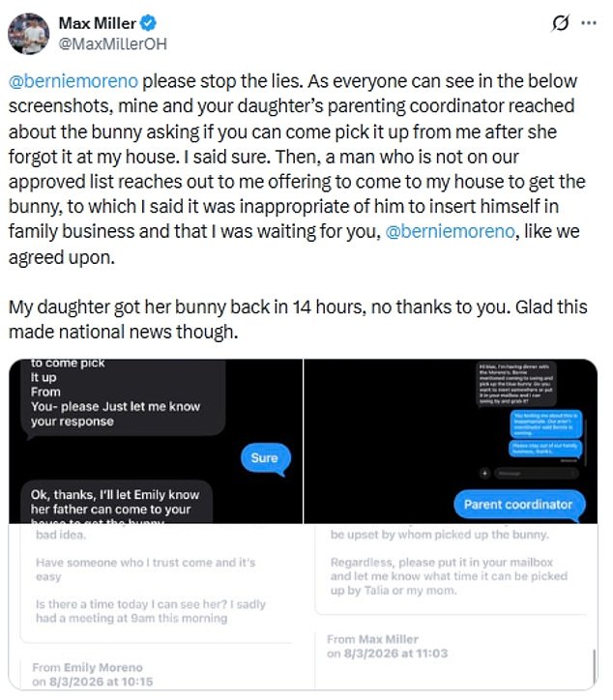Click the Grok slashed-circle icon
The height and width of the screenshot is (700, 613).
[x=561, y=23]
